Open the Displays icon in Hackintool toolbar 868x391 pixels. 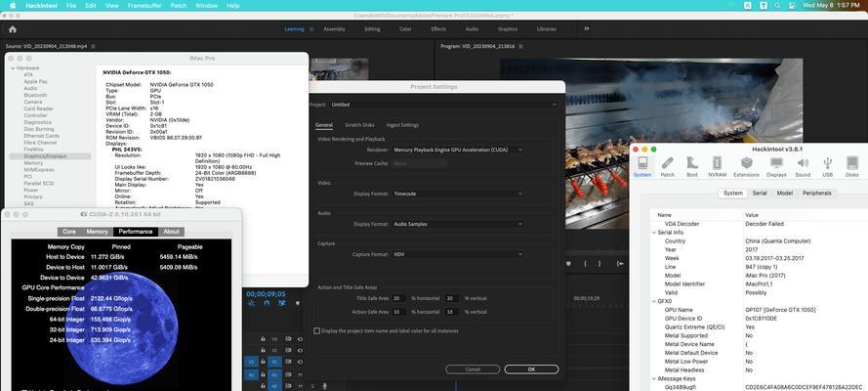pos(776,166)
